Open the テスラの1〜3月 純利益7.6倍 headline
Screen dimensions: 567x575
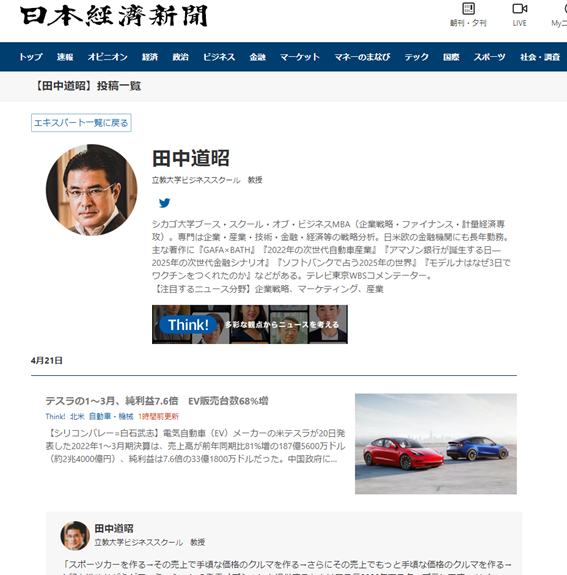click(x=157, y=401)
